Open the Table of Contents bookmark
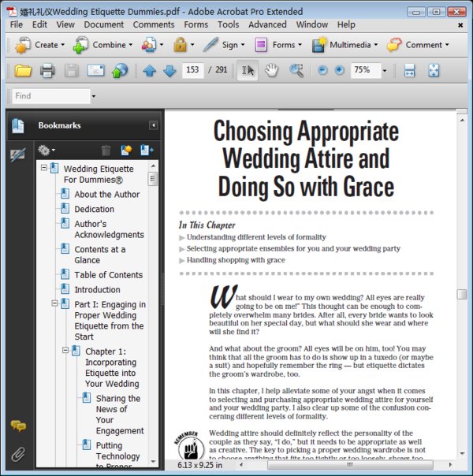Image resolution: width=473 pixels, height=476 pixels. [x=108, y=275]
